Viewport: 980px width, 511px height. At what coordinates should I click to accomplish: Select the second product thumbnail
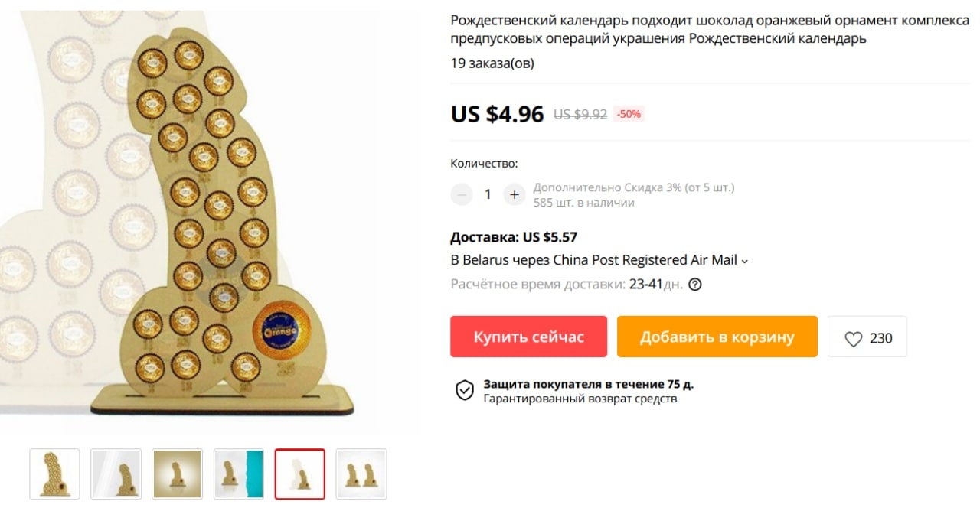tap(116, 474)
